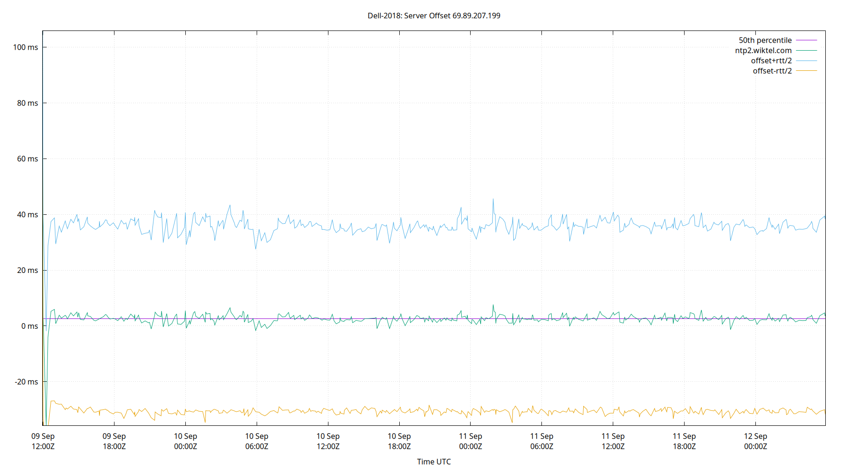The width and height of the screenshot is (868, 469).
Task: Select the 80 ms y-axis label
Action: point(27,103)
